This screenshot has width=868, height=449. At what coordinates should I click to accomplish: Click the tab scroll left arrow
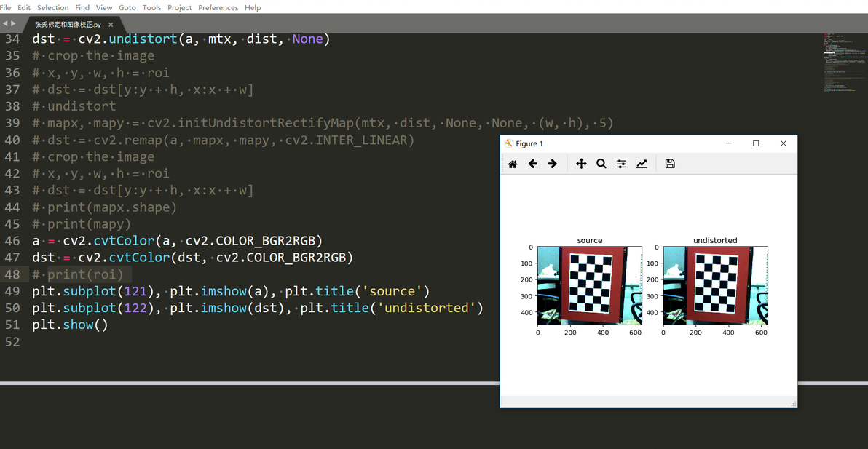tap(5, 23)
